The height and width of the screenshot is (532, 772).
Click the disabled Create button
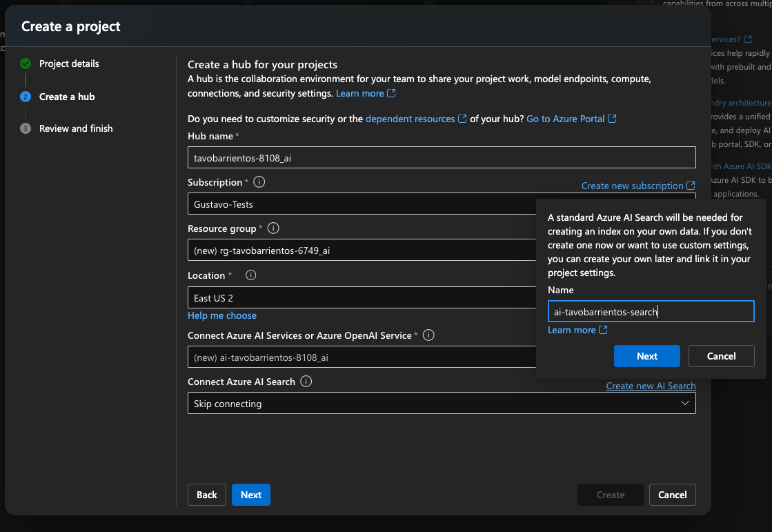pyautogui.click(x=611, y=495)
